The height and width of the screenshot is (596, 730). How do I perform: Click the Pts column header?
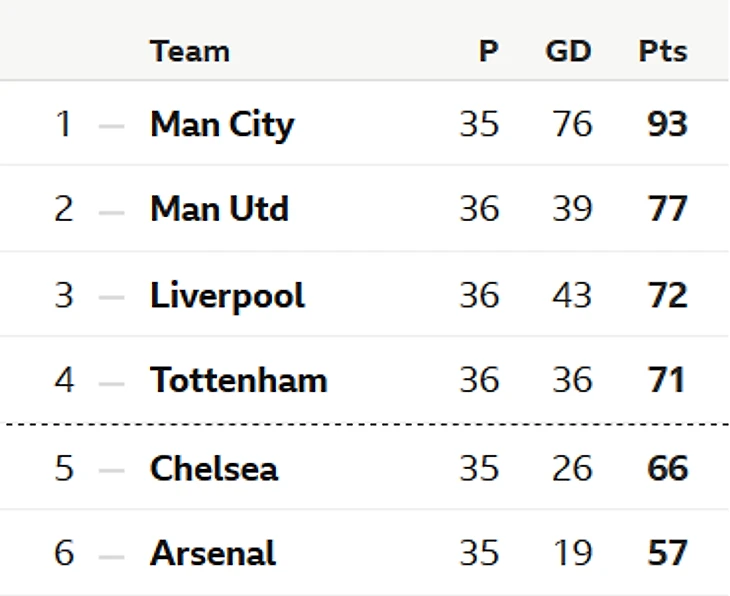tap(663, 51)
